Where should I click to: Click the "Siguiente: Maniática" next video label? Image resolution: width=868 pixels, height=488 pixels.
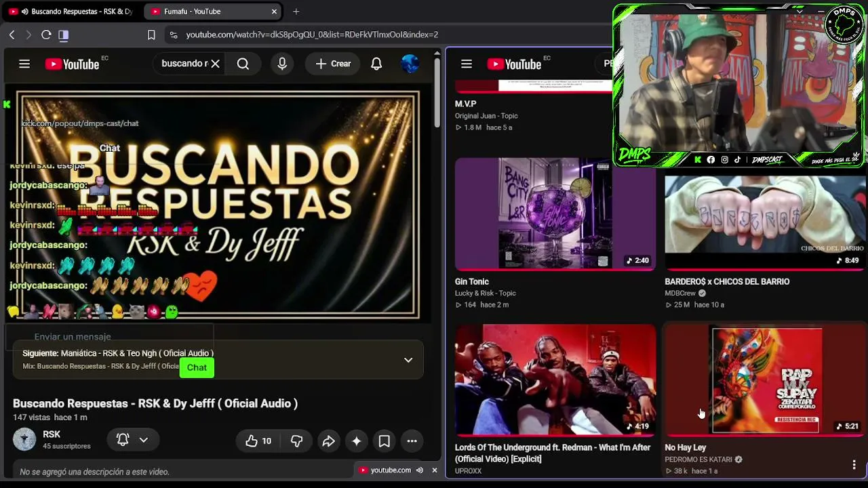click(x=118, y=353)
